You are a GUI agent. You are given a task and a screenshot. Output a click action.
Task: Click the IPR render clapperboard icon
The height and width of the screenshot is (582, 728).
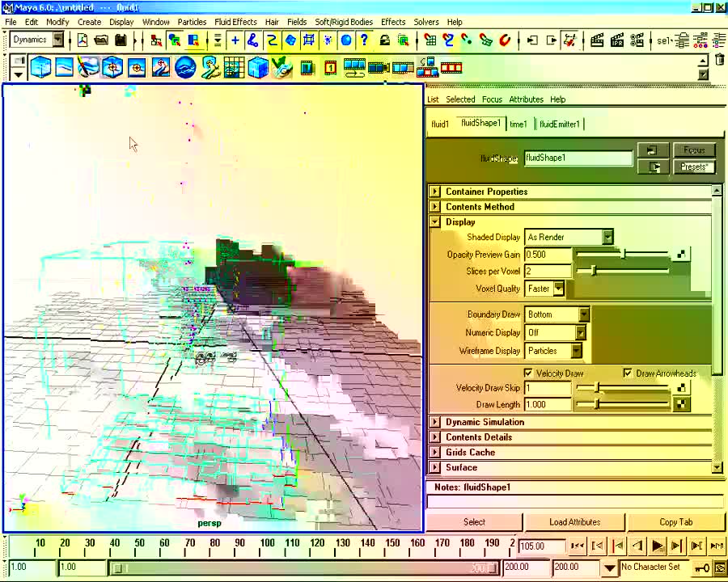(617, 40)
